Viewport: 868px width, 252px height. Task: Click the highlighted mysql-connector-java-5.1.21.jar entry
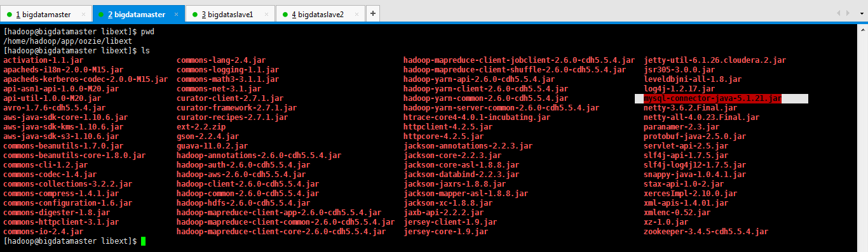pos(712,98)
